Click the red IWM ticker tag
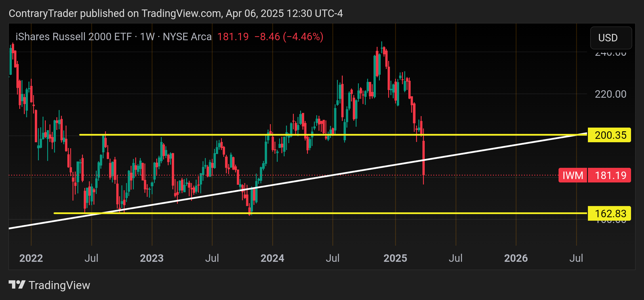 pyautogui.click(x=573, y=175)
